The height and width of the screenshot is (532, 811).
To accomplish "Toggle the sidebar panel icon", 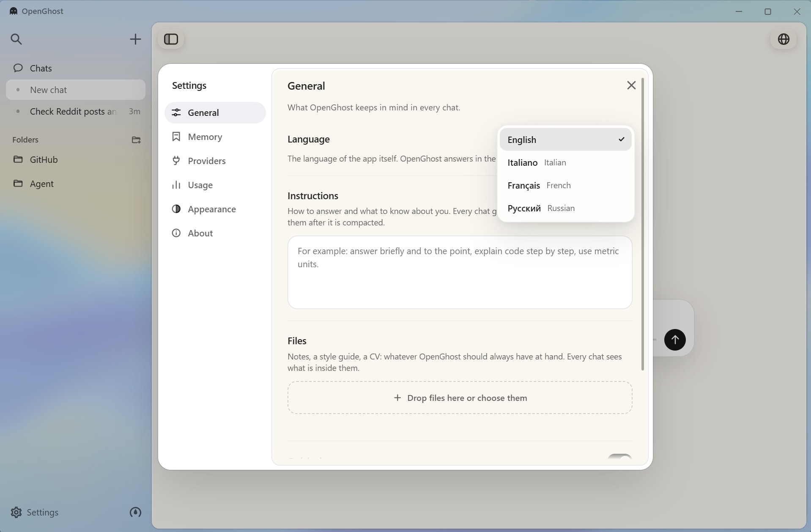I will pos(171,39).
